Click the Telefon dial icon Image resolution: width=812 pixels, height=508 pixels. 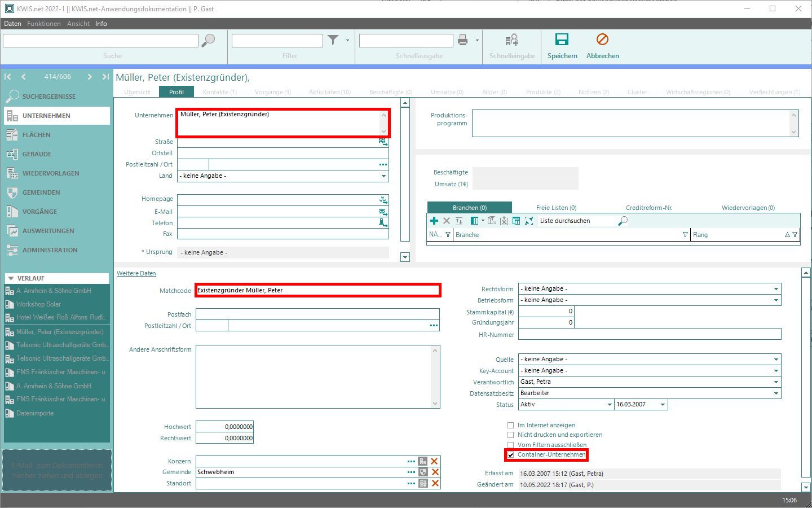pos(383,223)
